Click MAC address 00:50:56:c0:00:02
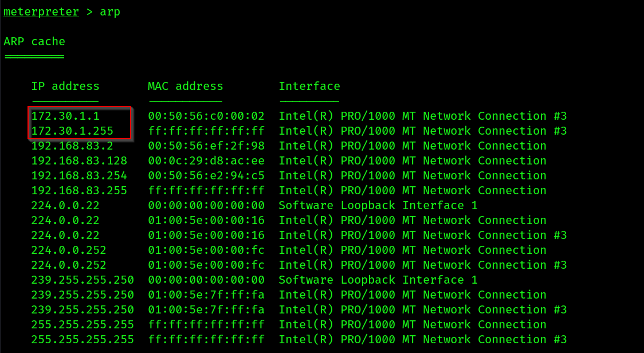Image resolution: width=644 pixels, height=353 pixels. tap(206, 116)
